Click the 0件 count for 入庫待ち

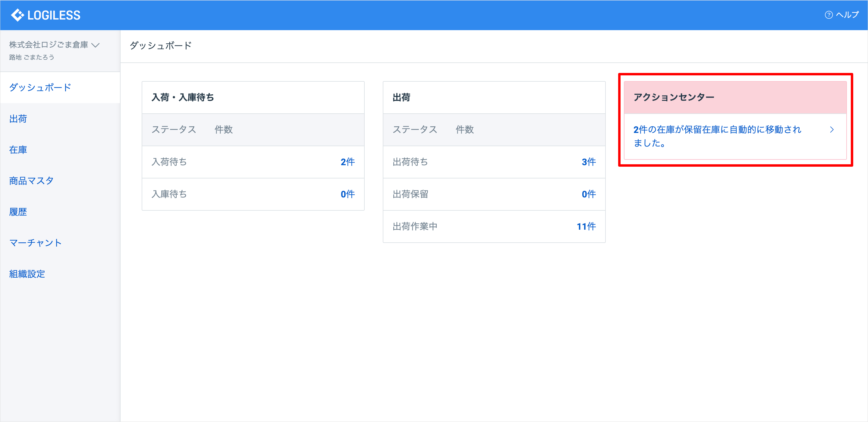click(348, 194)
